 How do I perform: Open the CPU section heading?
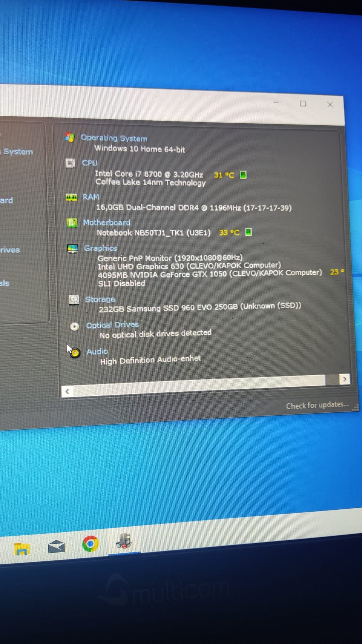point(89,163)
